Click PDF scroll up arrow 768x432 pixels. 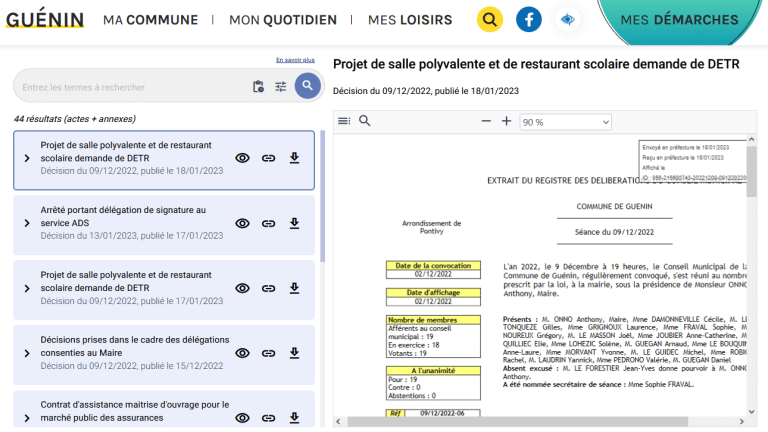[751, 140]
